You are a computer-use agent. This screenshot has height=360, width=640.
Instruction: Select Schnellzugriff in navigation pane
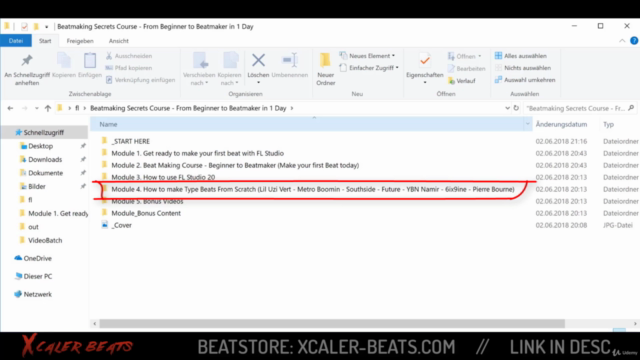pyautogui.click(x=44, y=133)
